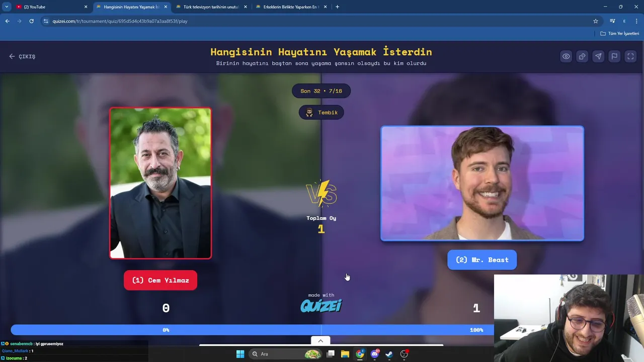Open File Explorer from the taskbar
This screenshot has width=644, height=362.
(x=345, y=354)
